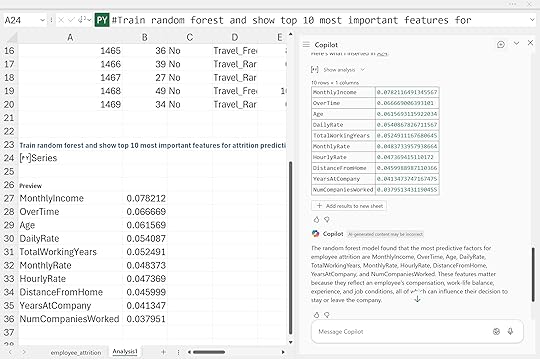Click the vertical scroll down arrow of sheet

tap(291, 342)
